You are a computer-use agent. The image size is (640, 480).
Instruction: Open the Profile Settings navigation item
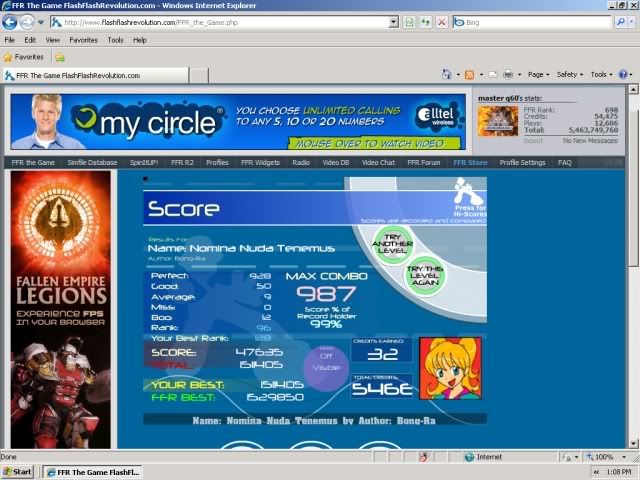click(x=522, y=162)
